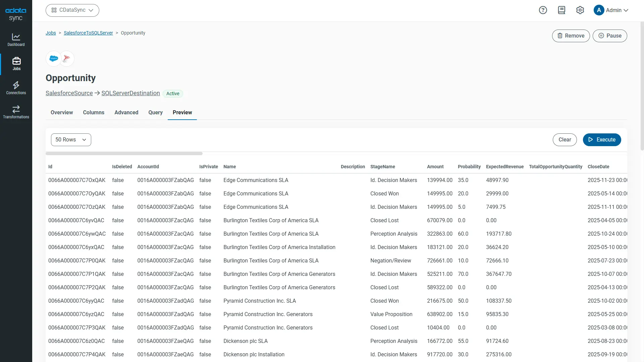The image size is (644, 362).
Task: Open Transformations in sidebar
Action: pos(16,112)
